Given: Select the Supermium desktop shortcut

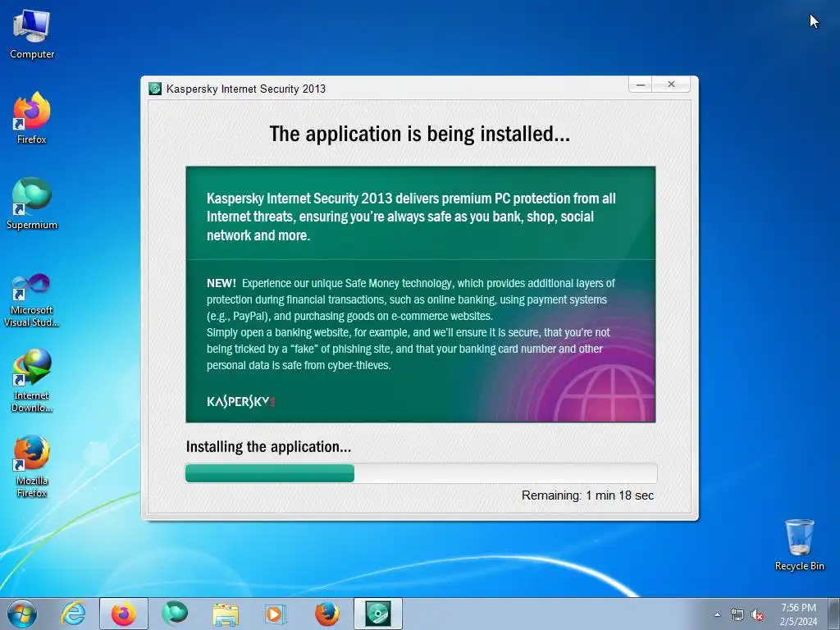Looking at the screenshot, I should pos(32,203).
